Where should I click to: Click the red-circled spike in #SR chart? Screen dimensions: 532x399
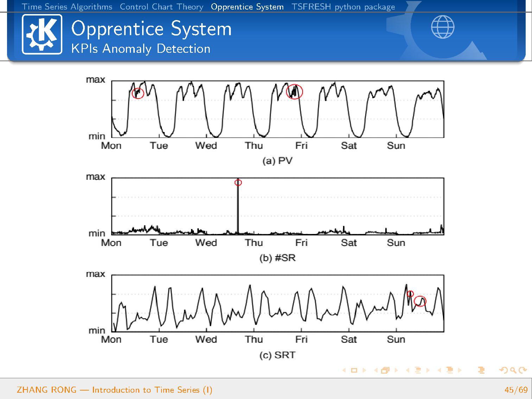238,182
